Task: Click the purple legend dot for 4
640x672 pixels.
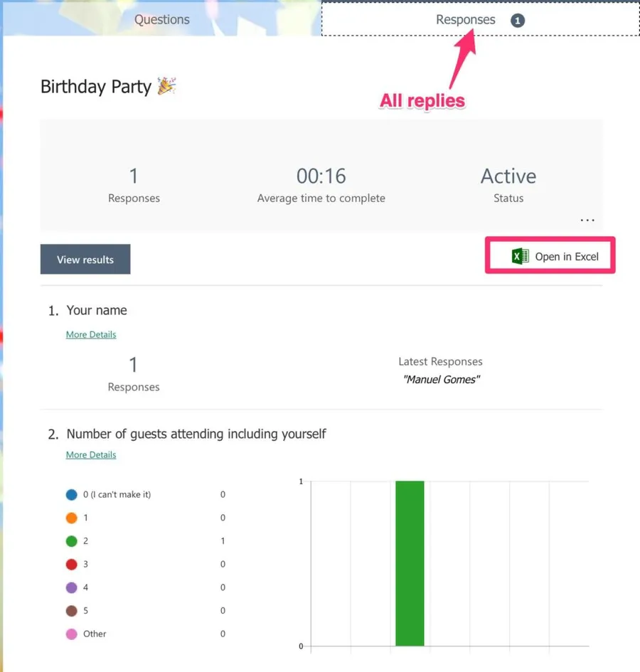Action: pos(71,587)
